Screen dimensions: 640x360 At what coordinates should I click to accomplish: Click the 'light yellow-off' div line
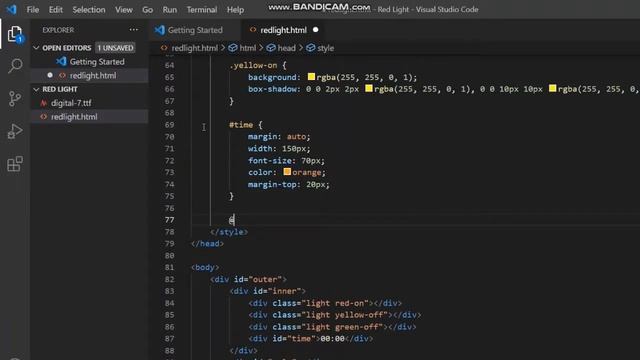click(x=335, y=315)
